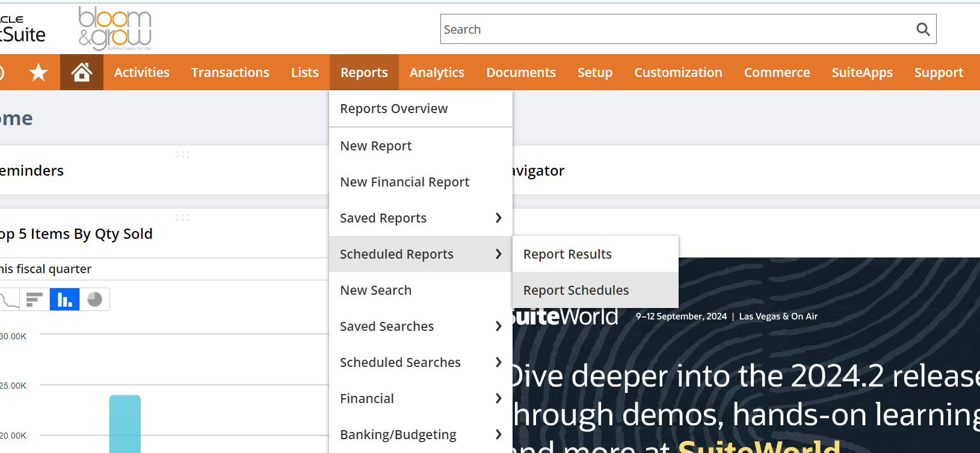Expand Financial submenu arrow
Screen dimensions: 980x453
tap(498, 398)
